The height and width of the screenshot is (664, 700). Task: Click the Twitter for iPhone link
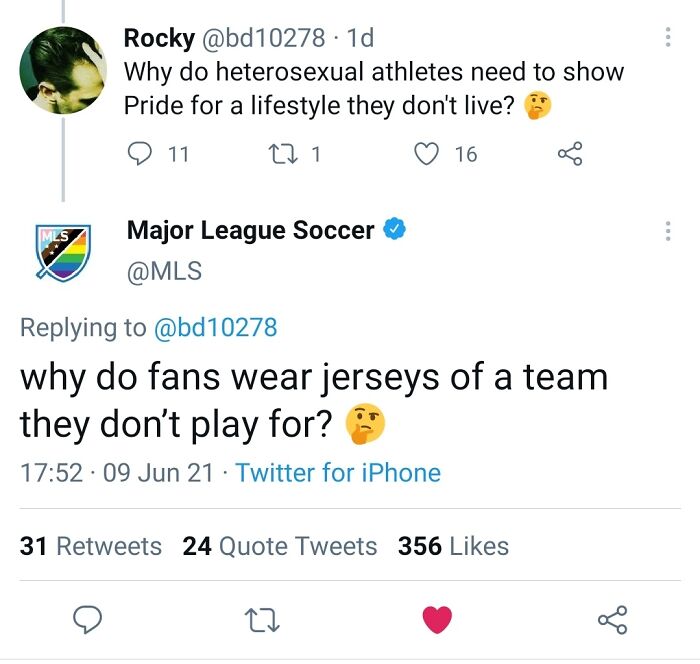[338, 472]
